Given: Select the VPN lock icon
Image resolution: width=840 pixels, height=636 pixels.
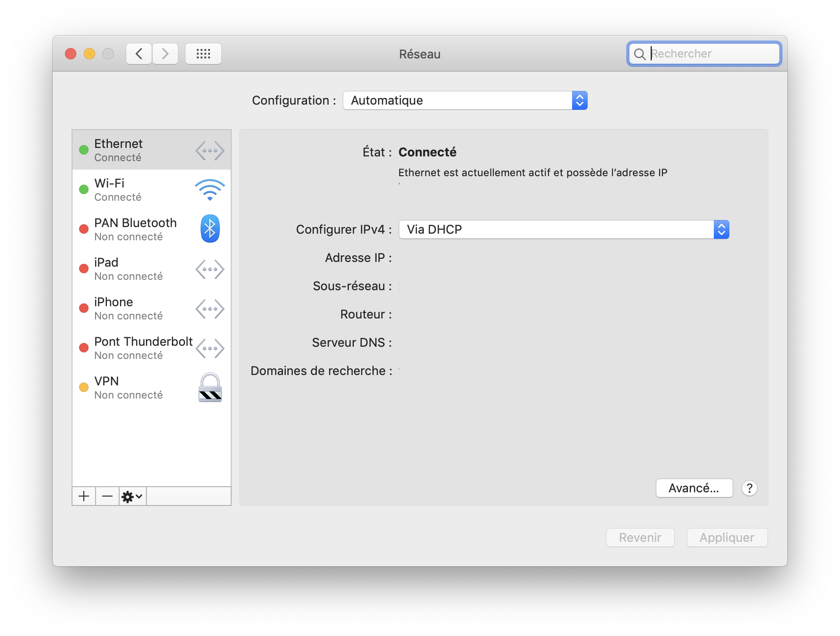Looking at the screenshot, I should [x=209, y=387].
